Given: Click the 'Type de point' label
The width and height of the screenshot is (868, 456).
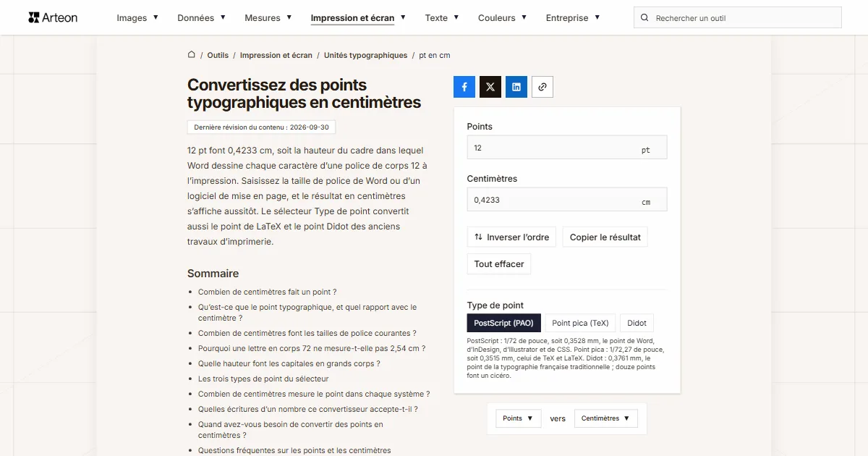Looking at the screenshot, I should pyautogui.click(x=495, y=305).
